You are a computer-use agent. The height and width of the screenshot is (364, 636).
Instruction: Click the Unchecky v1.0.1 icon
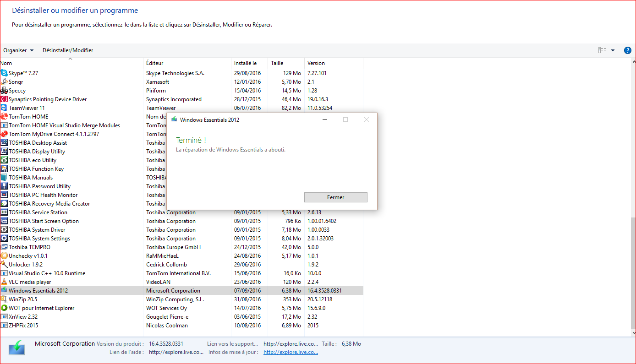4,256
